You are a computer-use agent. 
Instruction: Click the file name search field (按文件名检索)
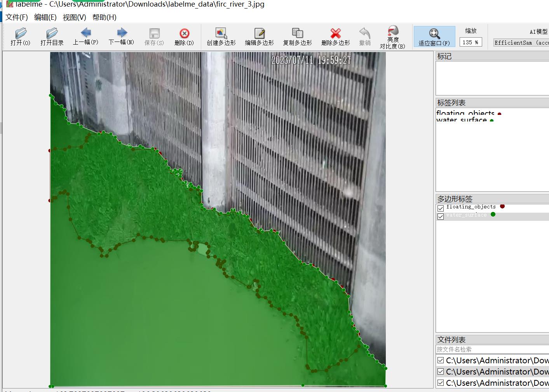point(491,349)
